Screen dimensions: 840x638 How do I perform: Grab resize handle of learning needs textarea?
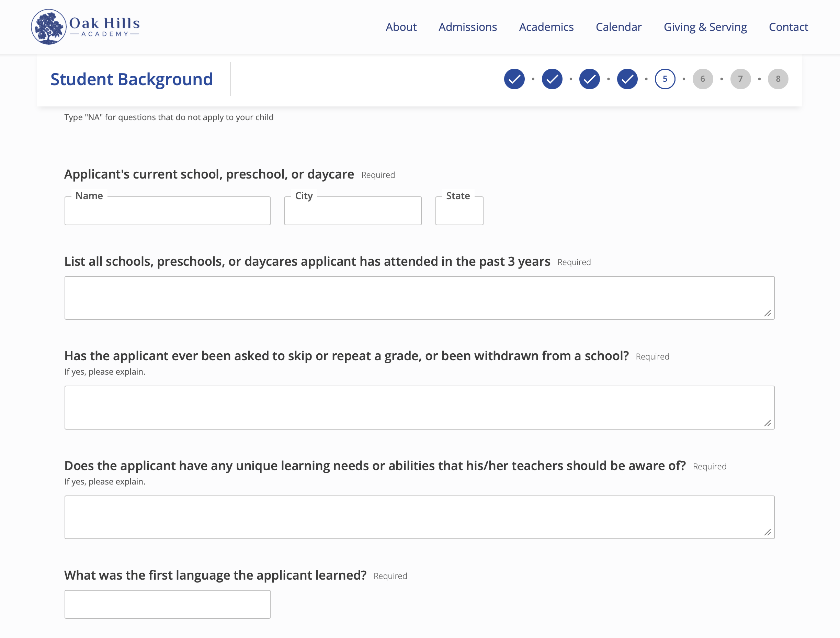click(x=768, y=533)
